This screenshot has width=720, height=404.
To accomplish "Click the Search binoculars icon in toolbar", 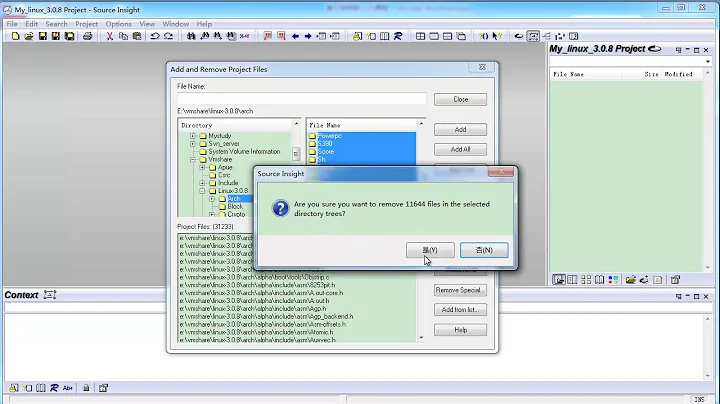I will pos(191,36).
